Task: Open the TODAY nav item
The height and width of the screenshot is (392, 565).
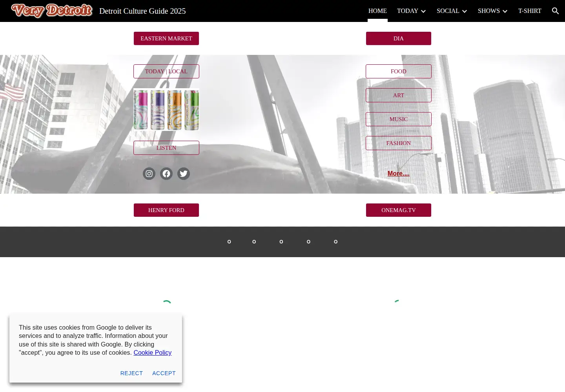Action: [407, 11]
